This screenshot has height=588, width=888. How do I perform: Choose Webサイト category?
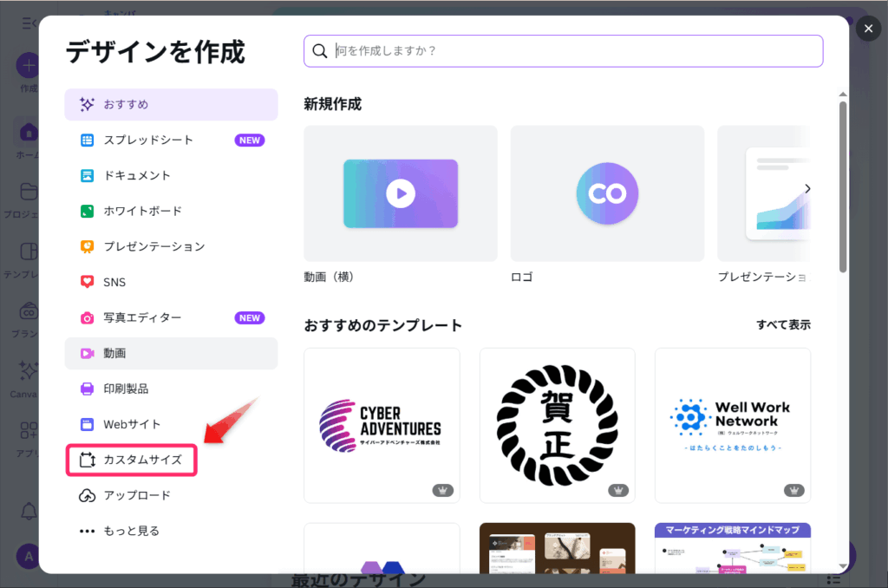[171, 424]
